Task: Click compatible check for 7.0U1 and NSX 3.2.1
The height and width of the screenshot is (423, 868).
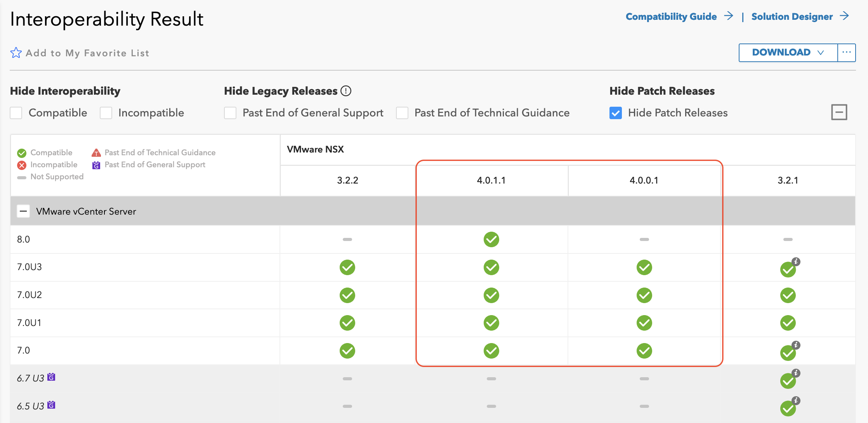Action: click(x=788, y=323)
